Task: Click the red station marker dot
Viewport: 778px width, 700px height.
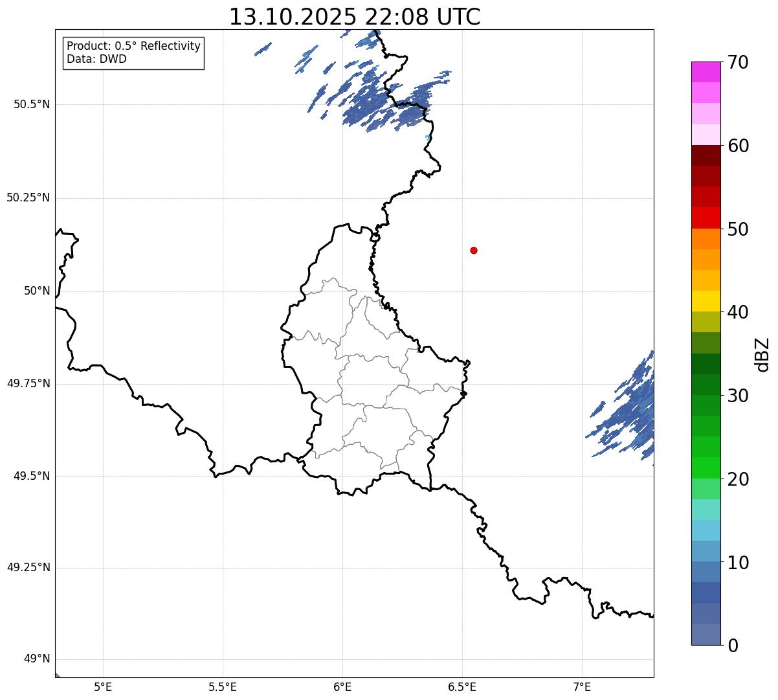Action: click(474, 250)
